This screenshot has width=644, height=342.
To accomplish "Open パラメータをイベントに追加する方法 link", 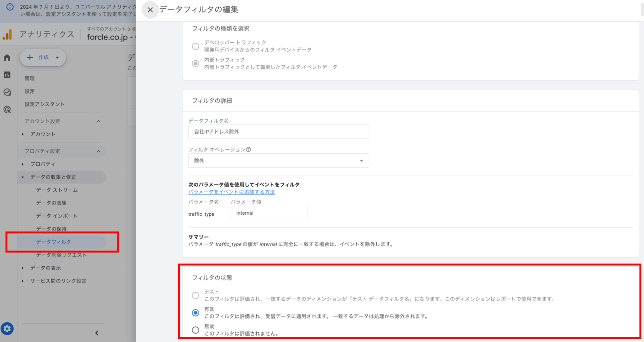I will [231, 192].
